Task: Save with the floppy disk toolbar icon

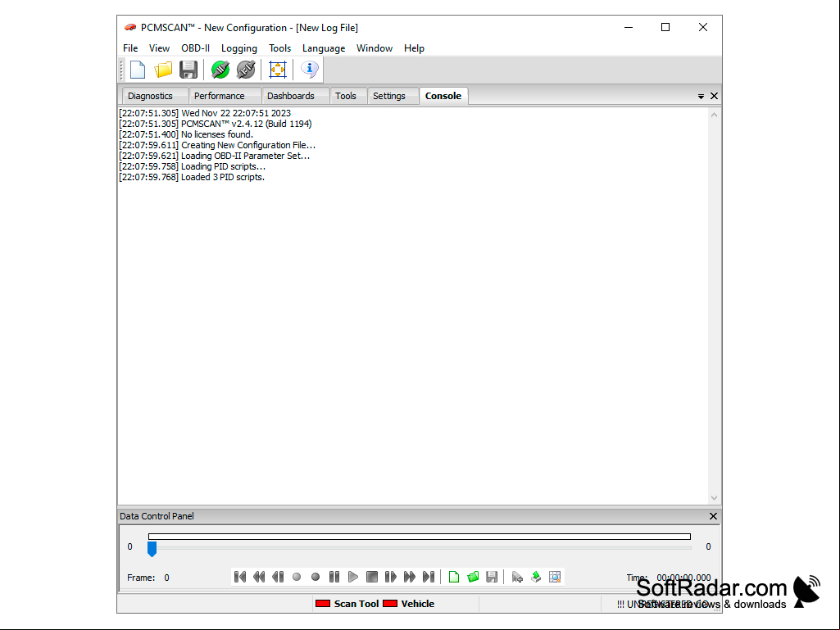Action: (x=188, y=70)
